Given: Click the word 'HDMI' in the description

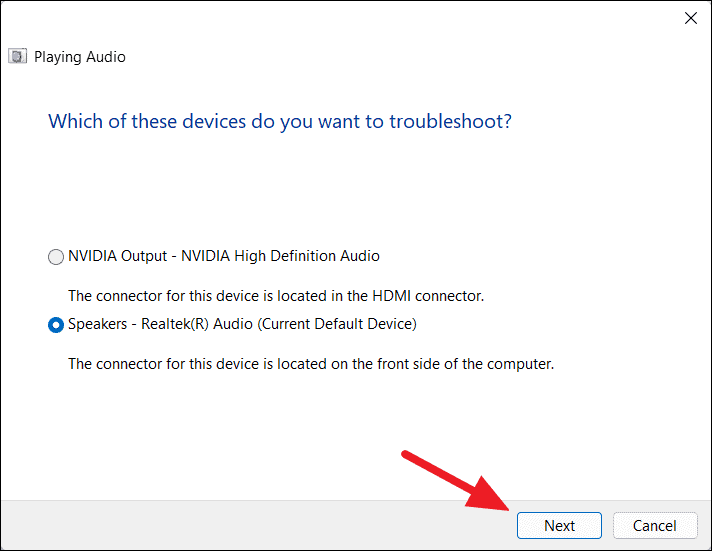Looking at the screenshot, I should (391, 296).
